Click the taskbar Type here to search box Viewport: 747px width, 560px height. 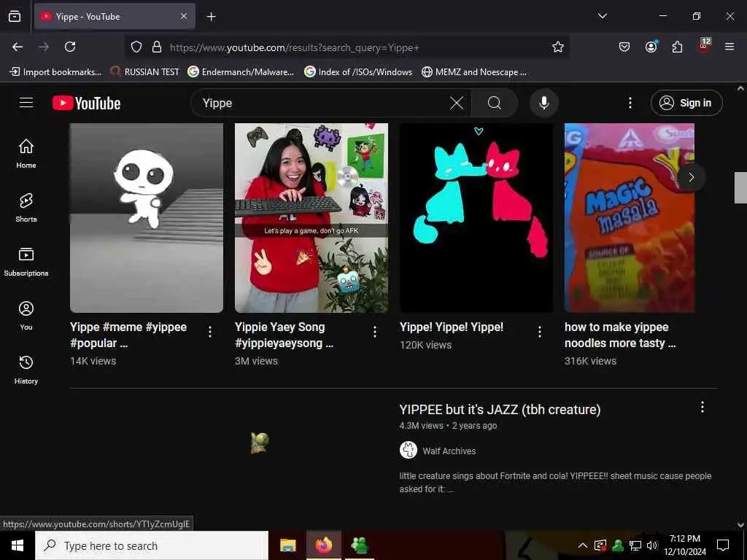click(152, 545)
